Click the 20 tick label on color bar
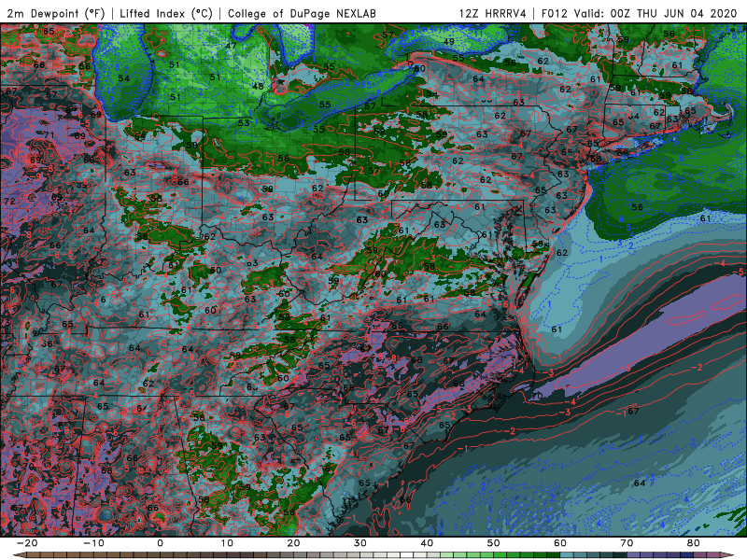 (x=293, y=543)
